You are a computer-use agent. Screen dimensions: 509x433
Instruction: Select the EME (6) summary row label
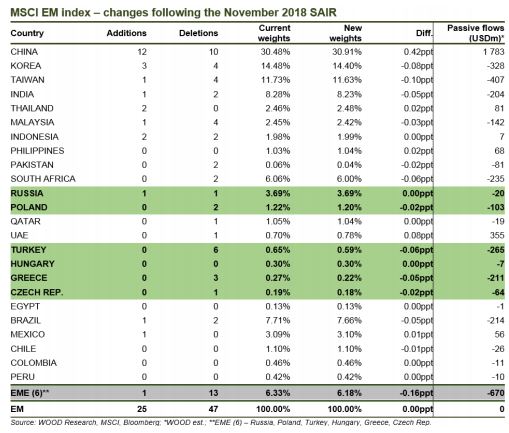(x=30, y=393)
